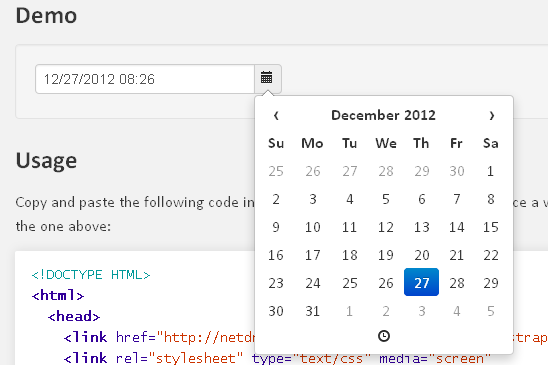
Task: Switch to time picker via clock icon
Action: click(x=384, y=336)
